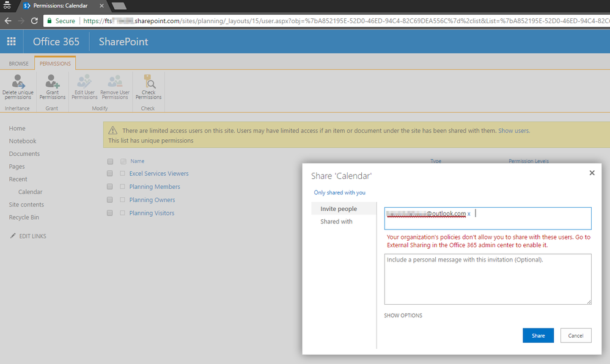
Task: Go back using browser back arrow
Action: coord(8,21)
